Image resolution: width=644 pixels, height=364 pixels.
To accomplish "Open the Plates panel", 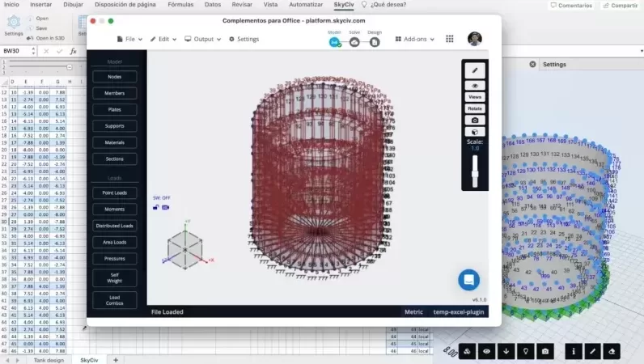I will pyautogui.click(x=115, y=110).
